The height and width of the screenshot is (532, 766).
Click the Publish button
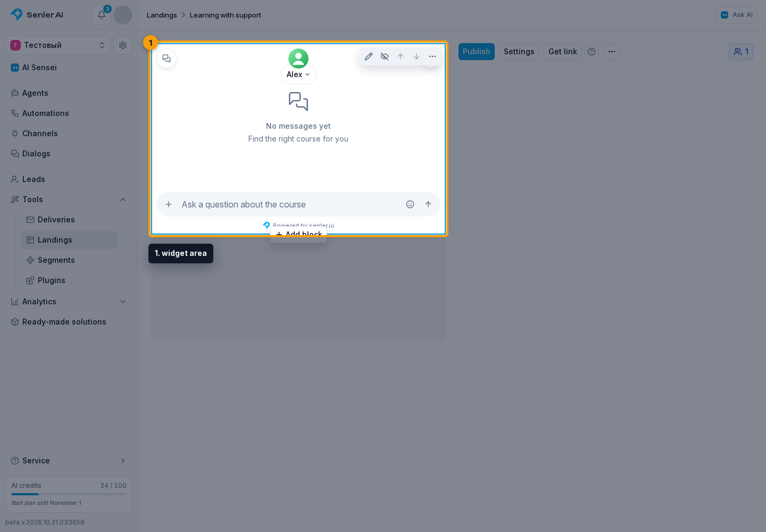[x=477, y=52]
